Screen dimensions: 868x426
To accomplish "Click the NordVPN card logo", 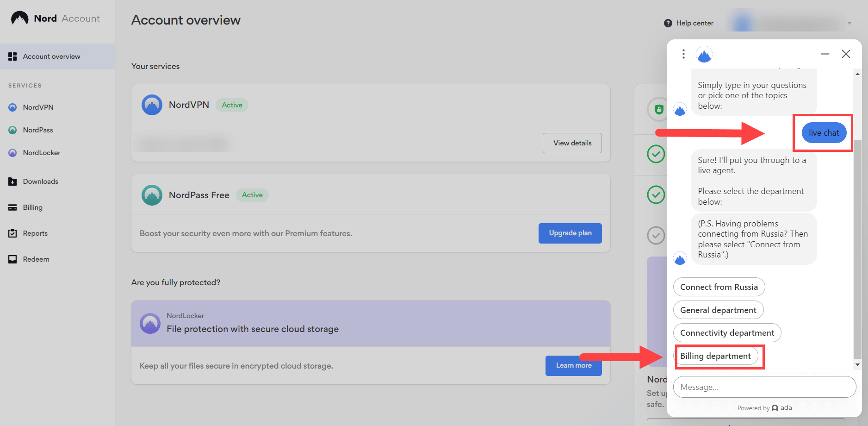I will [x=152, y=105].
